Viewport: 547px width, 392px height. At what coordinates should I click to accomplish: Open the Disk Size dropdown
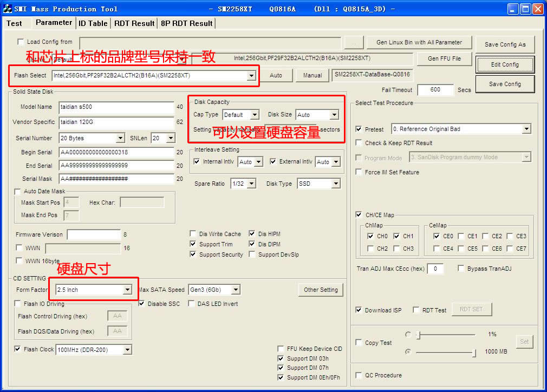coord(334,115)
